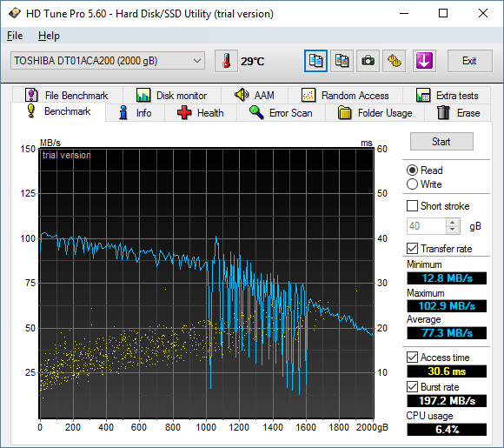Copy info to clipboard icon
This screenshot has height=448, width=504.
(315, 61)
